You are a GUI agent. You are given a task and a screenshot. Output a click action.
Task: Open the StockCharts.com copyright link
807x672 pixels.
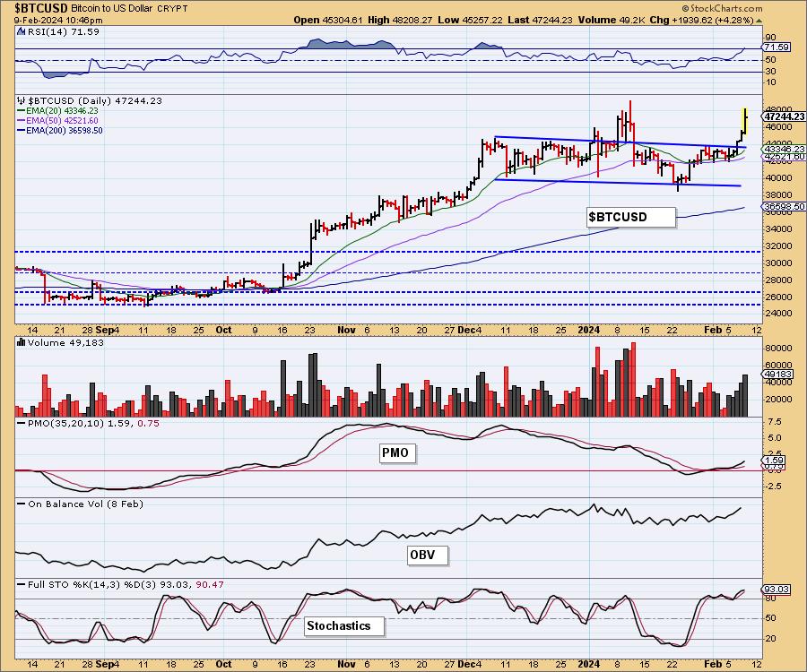[x=722, y=8]
